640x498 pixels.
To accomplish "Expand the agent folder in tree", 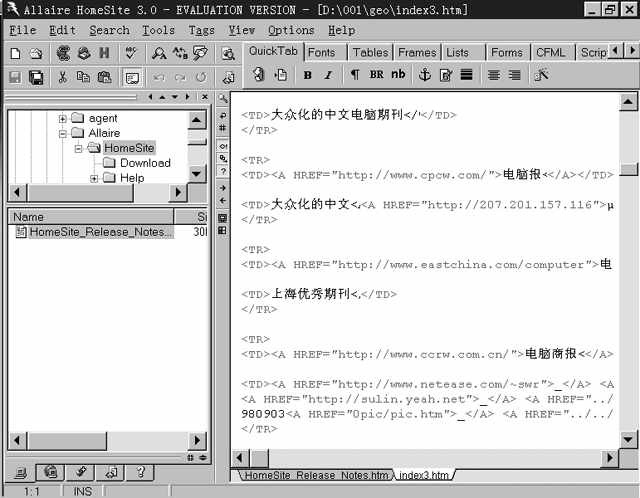I will point(63,118).
